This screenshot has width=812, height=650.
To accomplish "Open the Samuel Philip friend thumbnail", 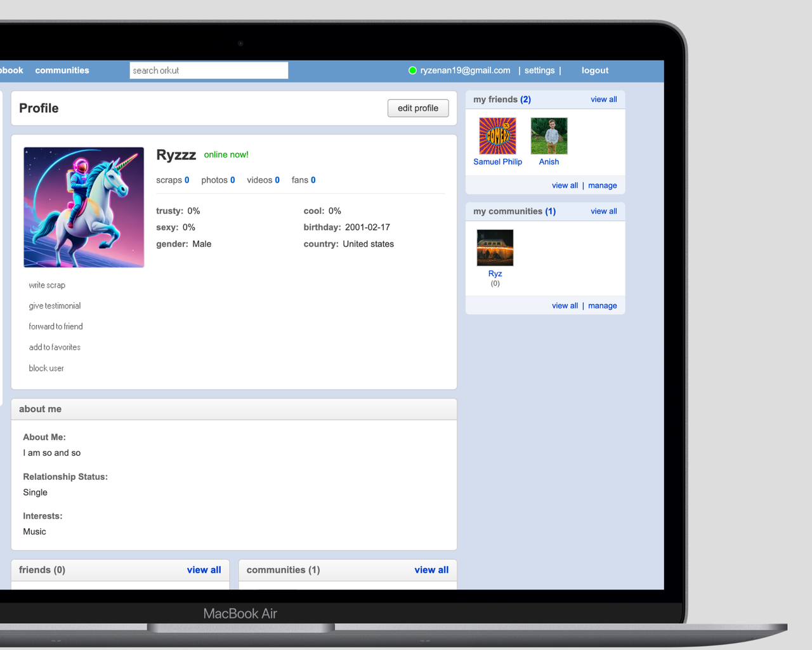I will tap(497, 135).
